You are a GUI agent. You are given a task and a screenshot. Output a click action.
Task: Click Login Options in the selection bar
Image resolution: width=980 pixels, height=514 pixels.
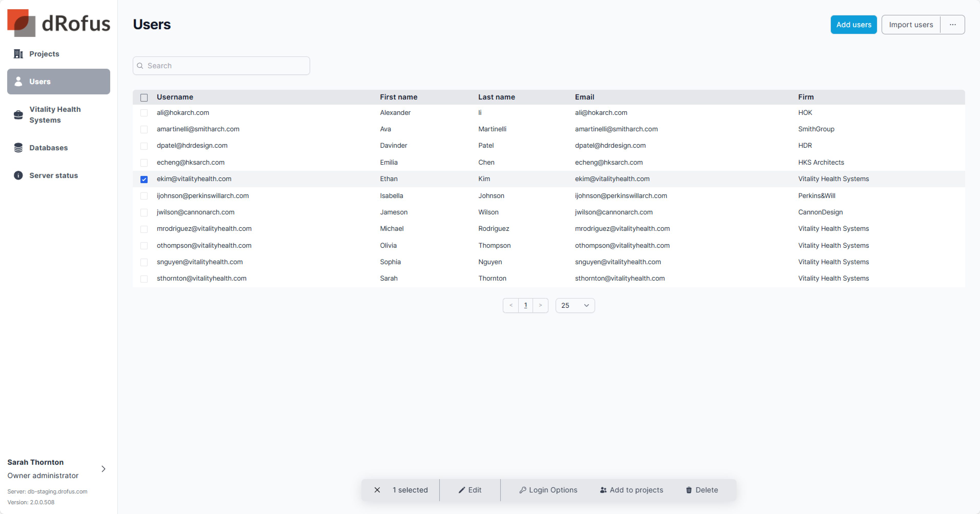(548, 490)
